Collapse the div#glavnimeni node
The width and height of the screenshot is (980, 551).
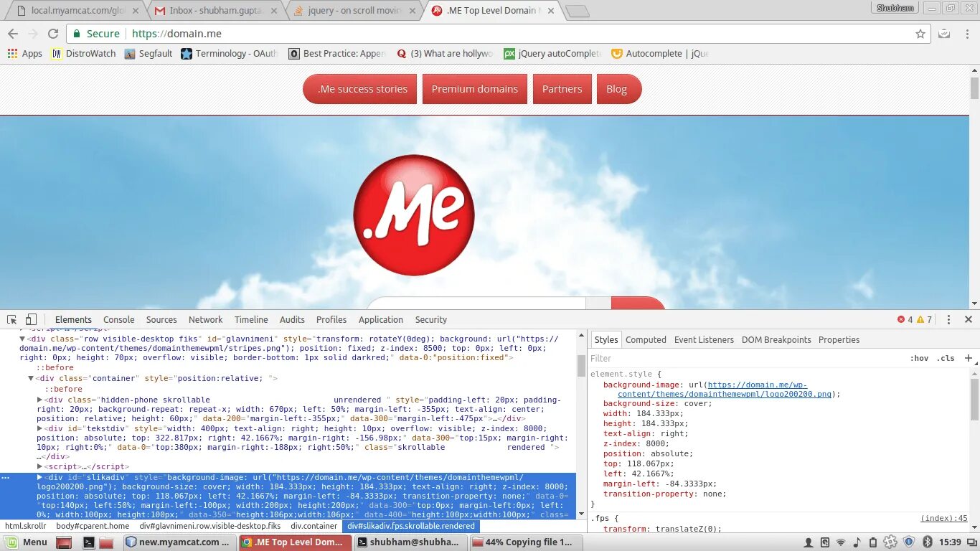pyautogui.click(x=22, y=339)
